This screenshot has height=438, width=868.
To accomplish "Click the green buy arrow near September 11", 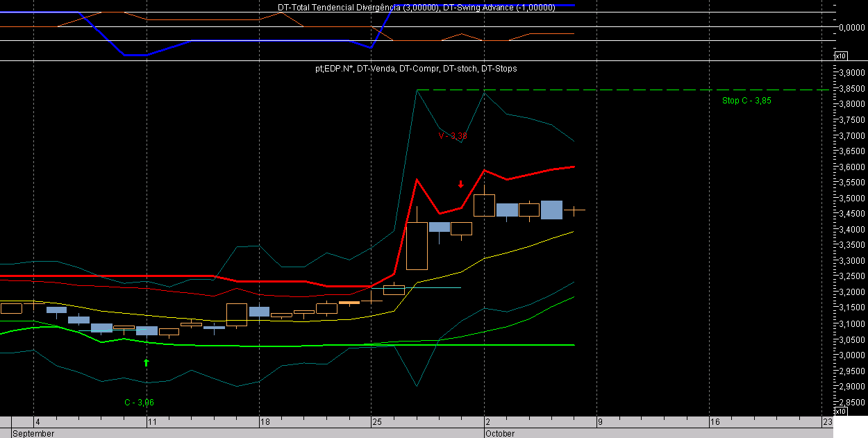I will pyautogui.click(x=147, y=362).
